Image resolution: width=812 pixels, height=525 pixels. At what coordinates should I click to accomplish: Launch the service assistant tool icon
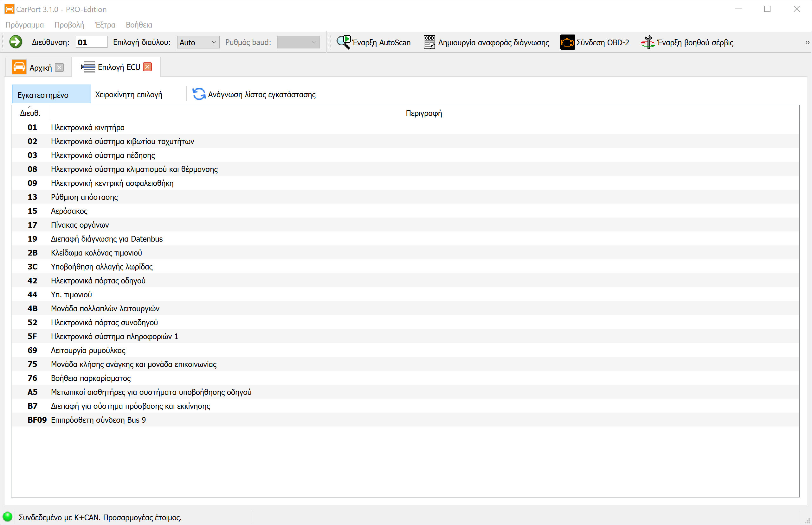(x=648, y=42)
